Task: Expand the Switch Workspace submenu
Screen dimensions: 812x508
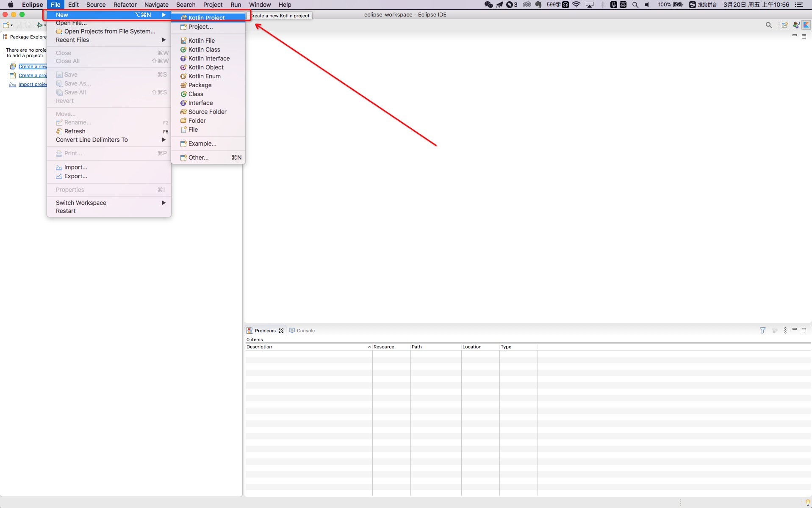Action: point(109,203)
